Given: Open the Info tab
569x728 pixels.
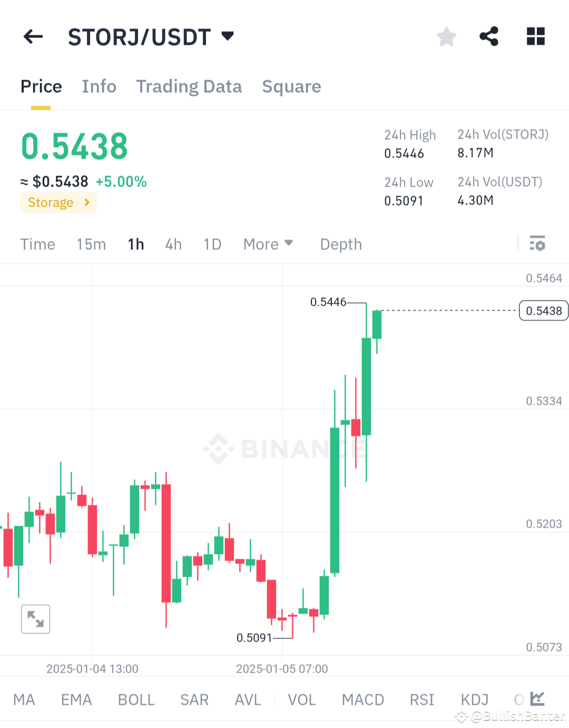Looking at the screenshot, I should 99,86.
